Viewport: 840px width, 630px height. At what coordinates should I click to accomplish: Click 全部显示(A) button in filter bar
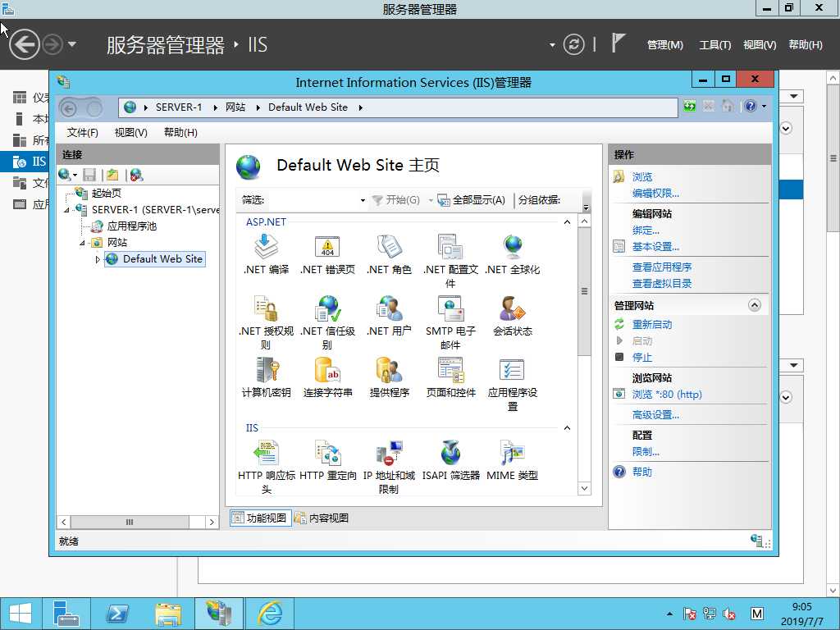(x=472, y=200)
